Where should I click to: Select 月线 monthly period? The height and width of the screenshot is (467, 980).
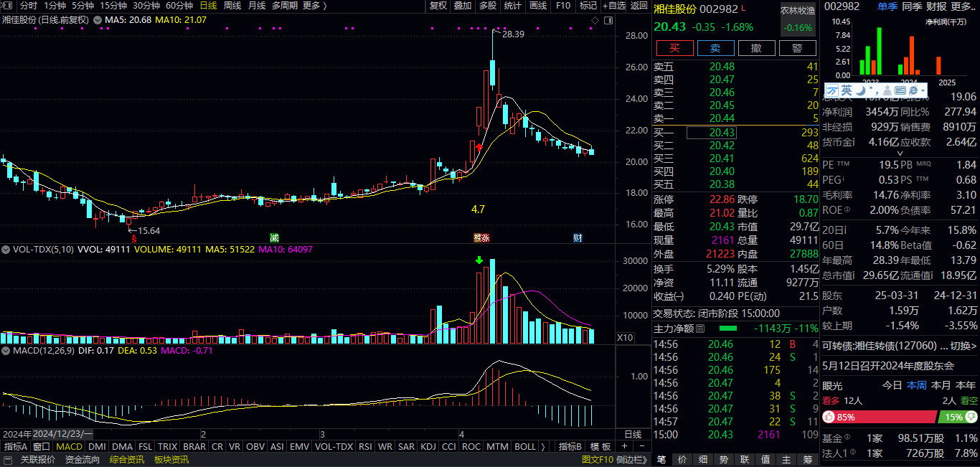(x=256, y=6)
